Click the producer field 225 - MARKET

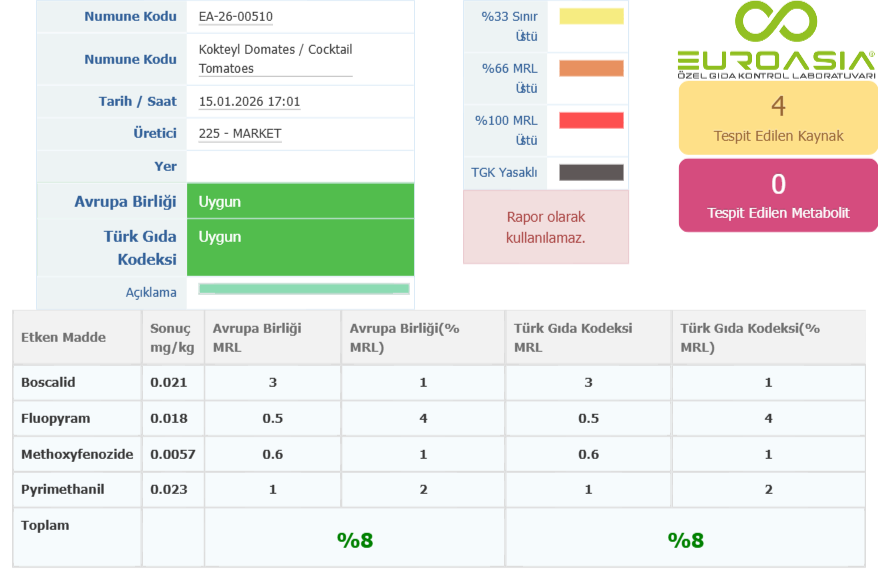[x=240, y=134]
